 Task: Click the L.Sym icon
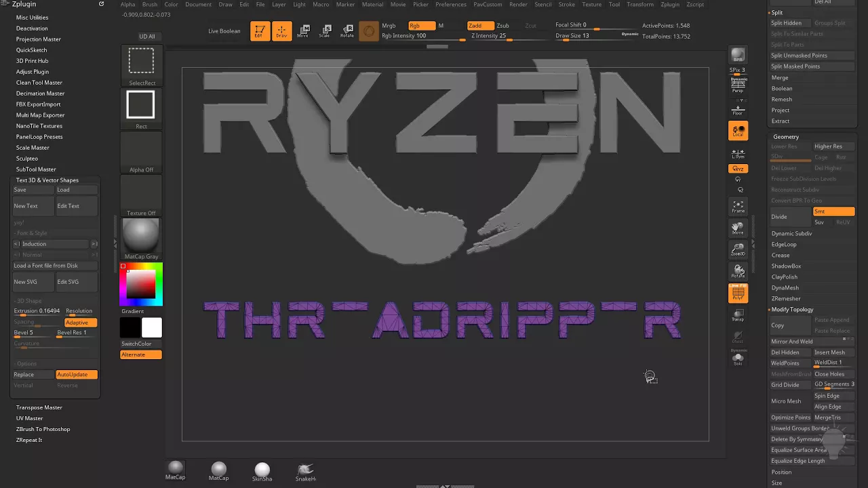[738, 154]
